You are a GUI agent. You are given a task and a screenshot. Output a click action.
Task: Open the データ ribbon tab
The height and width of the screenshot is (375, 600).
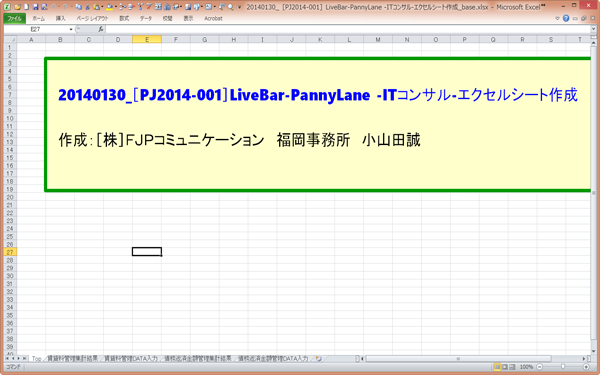coord(146,18)
